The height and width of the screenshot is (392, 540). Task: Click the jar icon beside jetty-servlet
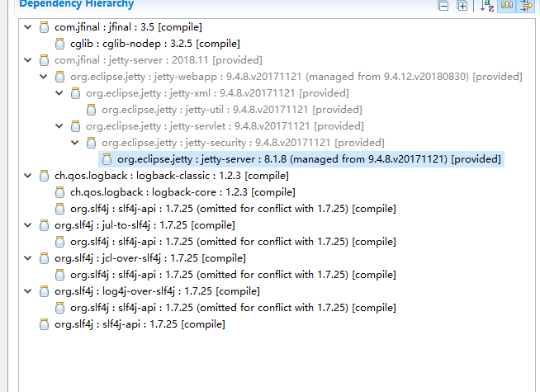click(x=75, y=126)
